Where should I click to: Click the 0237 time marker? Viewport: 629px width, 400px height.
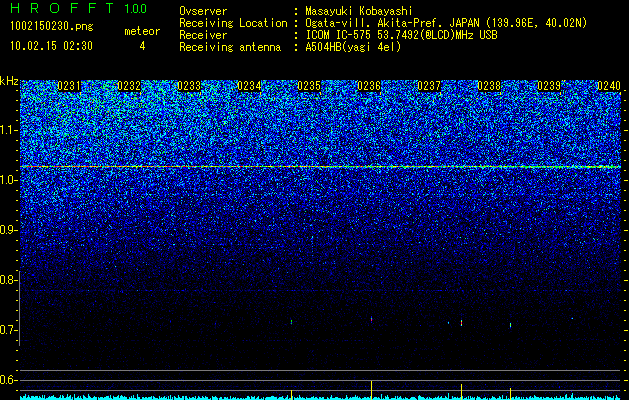point(429,86)
